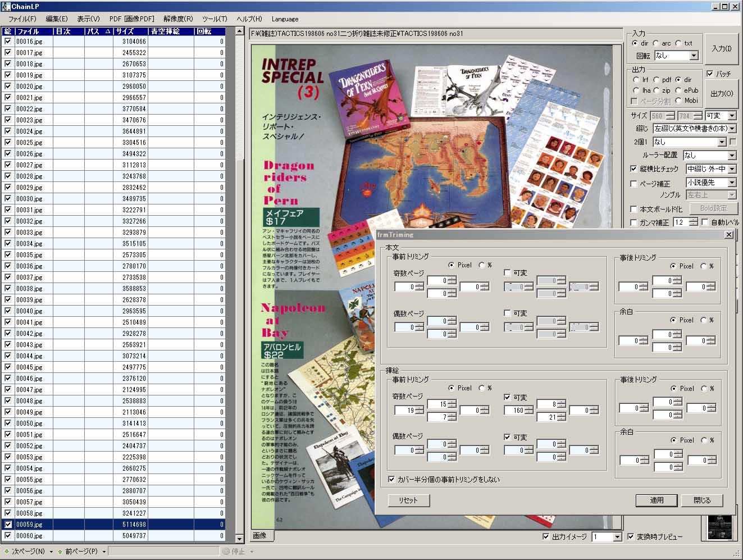Click the file list scrollbar down arrow
Viewport: 743px width, 560px height.
click(x=239, y=538)
